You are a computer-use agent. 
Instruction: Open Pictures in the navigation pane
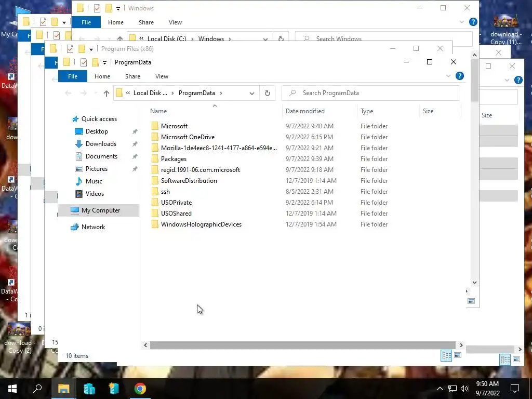(x=96, y=169)
